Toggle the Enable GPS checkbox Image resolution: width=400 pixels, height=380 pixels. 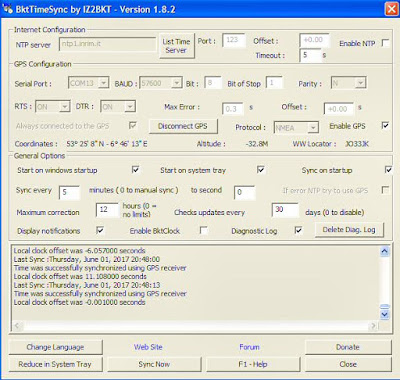pos(385,126)
